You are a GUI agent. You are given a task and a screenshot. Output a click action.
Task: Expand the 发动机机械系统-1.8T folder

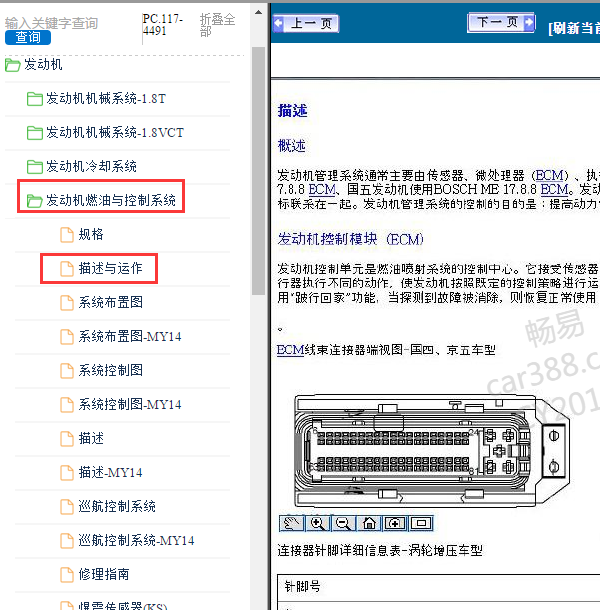coord(96,98)
